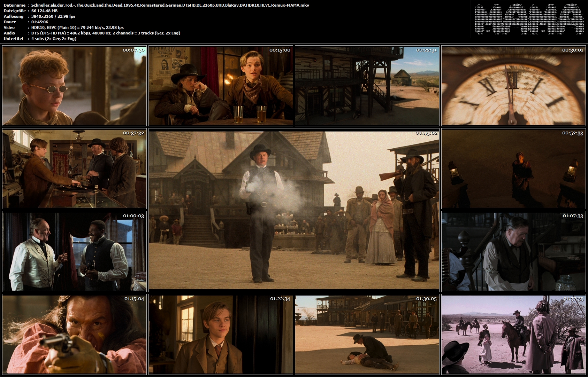This screenshot has height=377, width=588.
Task: Click the Auflösung label
Action: pyautogui.click(x=14, y=16)
